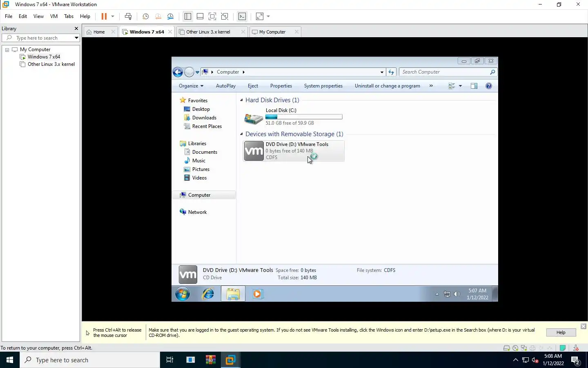Open the snapshot manager

pos(171,16)
